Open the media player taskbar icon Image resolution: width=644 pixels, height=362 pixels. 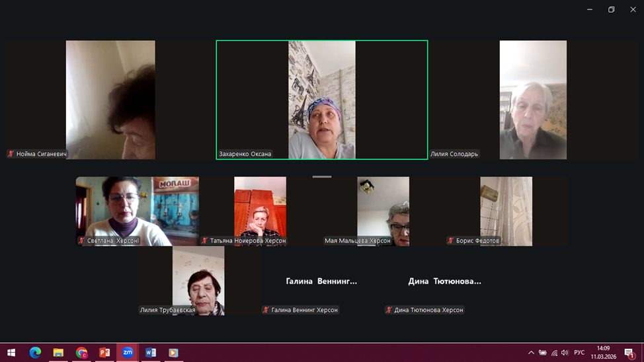[x=174, y=353]
